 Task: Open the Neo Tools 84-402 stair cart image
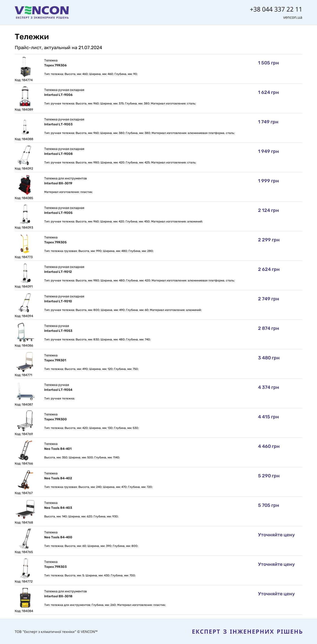25,480
